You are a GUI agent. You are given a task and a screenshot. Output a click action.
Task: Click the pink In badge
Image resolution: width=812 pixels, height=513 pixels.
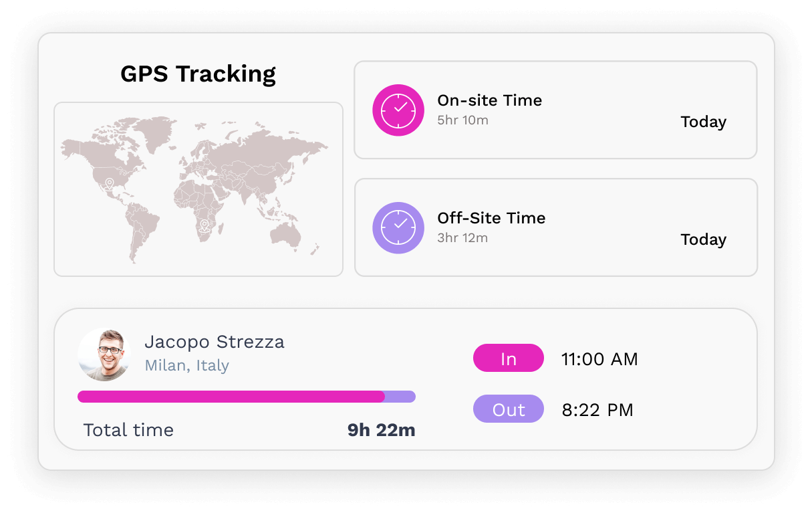[x=509, y=358]
